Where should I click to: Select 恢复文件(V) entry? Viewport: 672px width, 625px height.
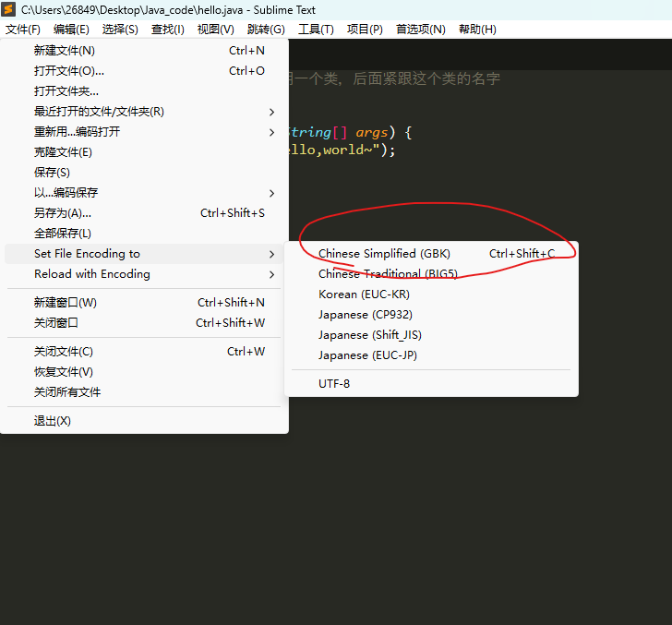click(x=144, y=372)
